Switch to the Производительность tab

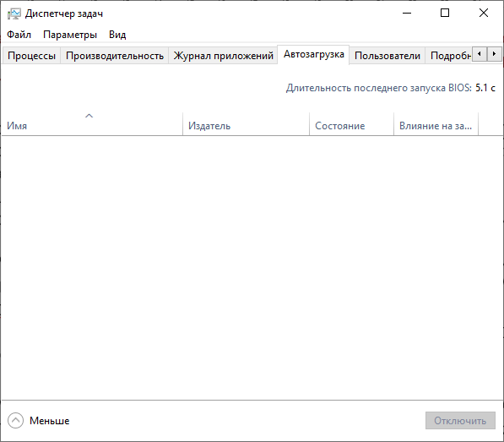[x=115, y=56]
